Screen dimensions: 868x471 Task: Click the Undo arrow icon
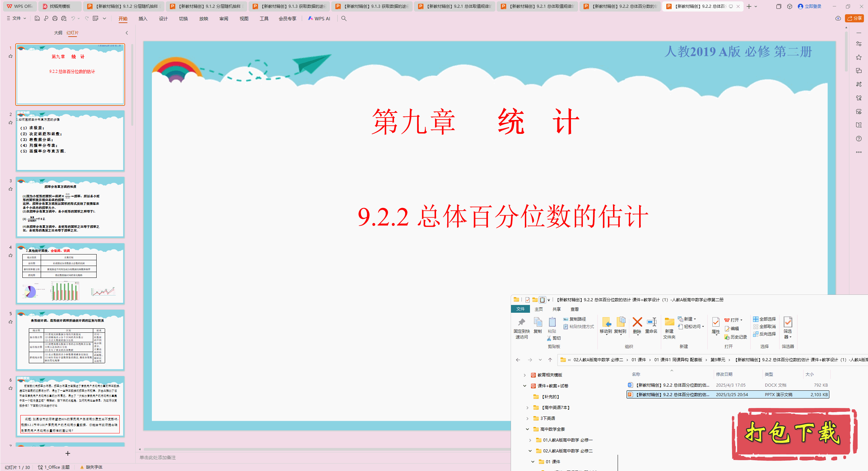[73, 18]
